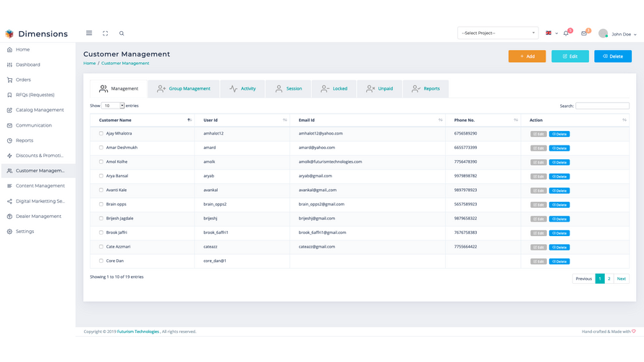644x362 pixels.
Task: Switch to the Activity tab
Action: (x=242, y=89)
